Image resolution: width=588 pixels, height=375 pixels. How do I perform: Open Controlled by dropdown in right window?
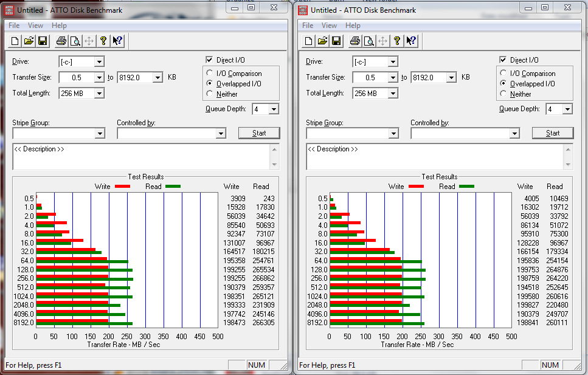click(x=514, y=134)
